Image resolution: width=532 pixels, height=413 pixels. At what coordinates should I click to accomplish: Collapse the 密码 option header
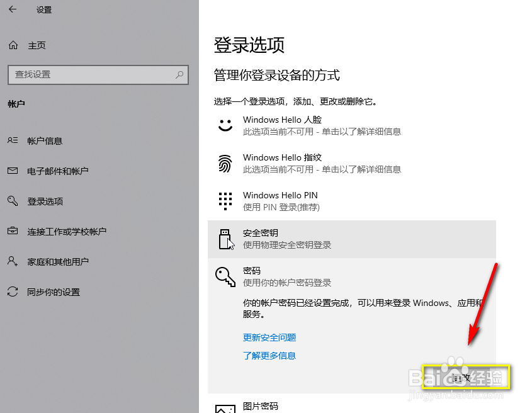[x=352, y=276]
